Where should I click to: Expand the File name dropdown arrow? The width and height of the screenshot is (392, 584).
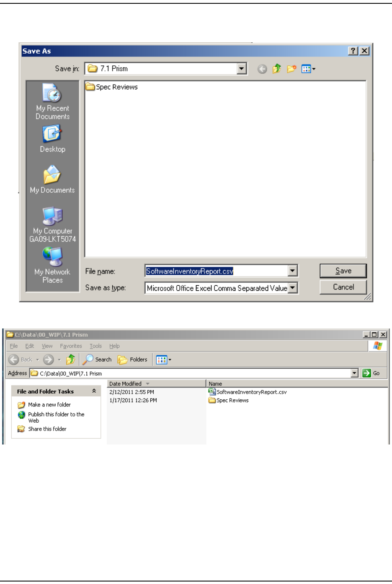point(293,271)
